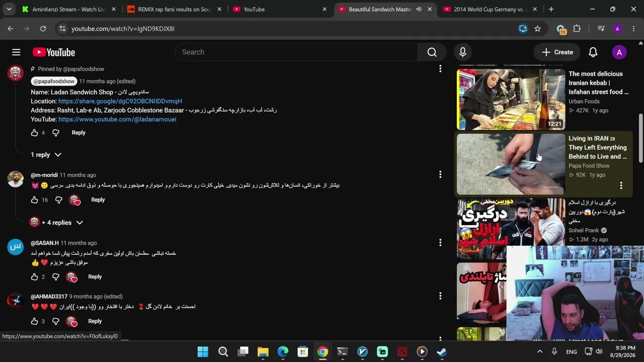Reply to @SASAN.H's comment
644x362 pixels.
click(x=95, y=277)
